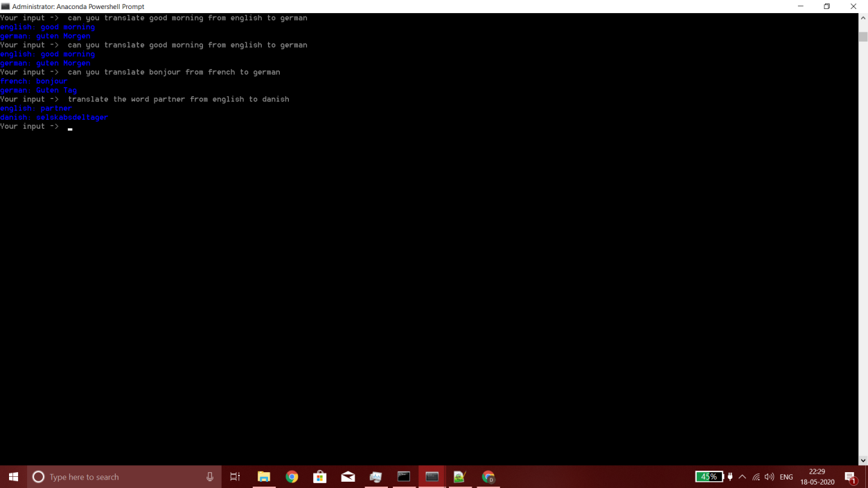The width and height of the screenshot is (868, 488).
Task: Click the Task View icon
Action: pos(235,477)
